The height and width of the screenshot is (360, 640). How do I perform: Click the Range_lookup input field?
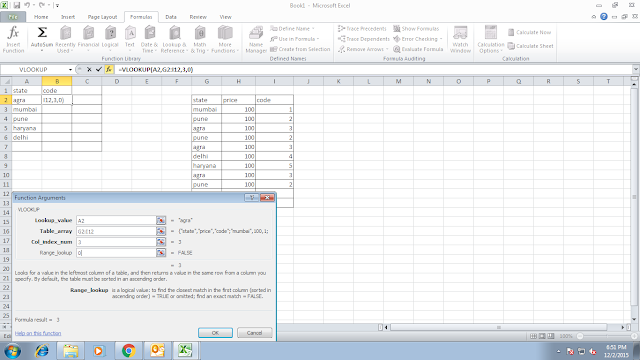pyautogui.click(x=116, y=253)
